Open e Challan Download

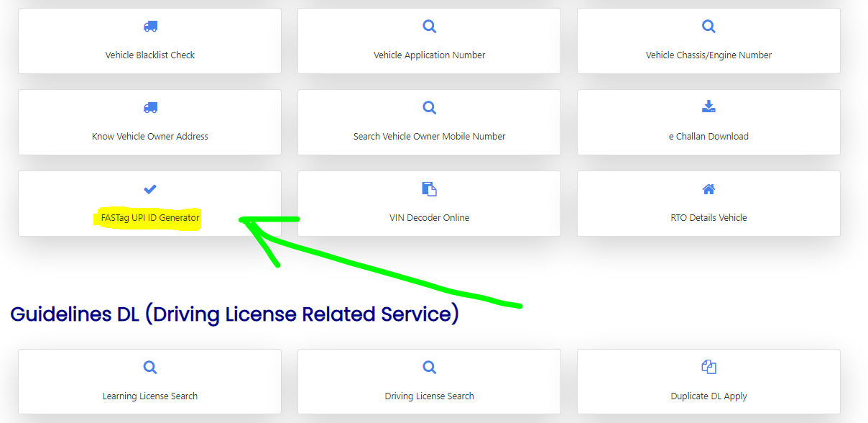[708, 137]
